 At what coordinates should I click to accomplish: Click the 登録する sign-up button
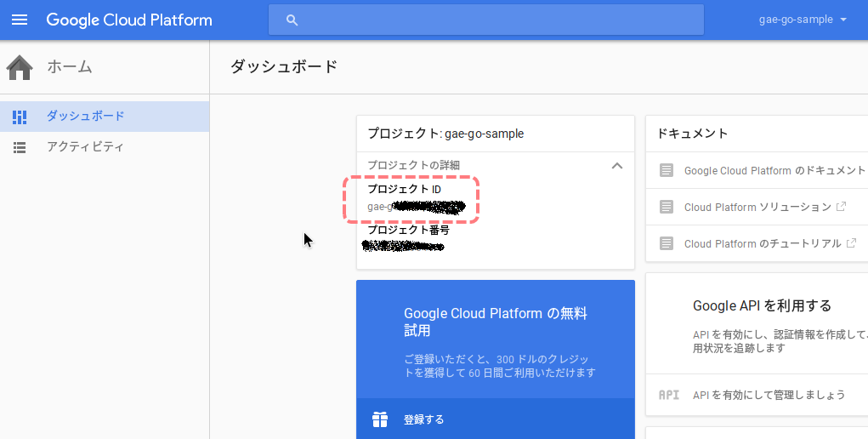click(496, 419)
